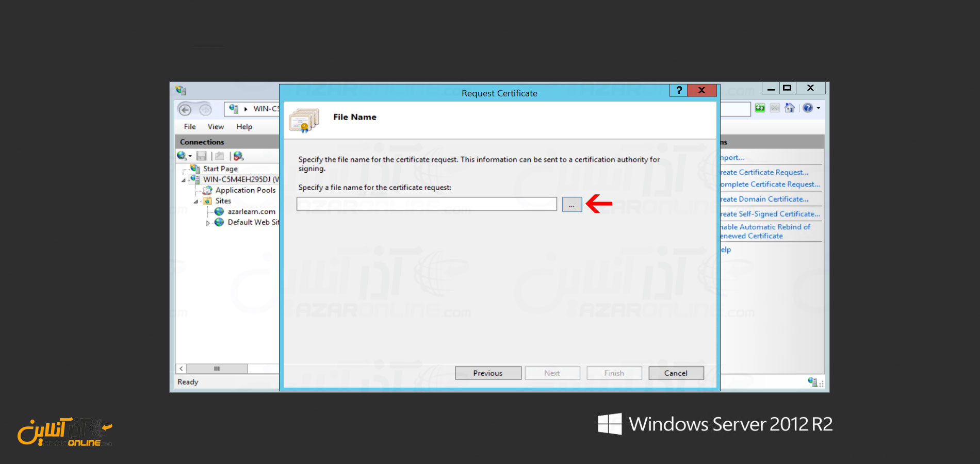Open the File menu
The width and height of the screenshot is (980, 464).
tap(190, 127)
